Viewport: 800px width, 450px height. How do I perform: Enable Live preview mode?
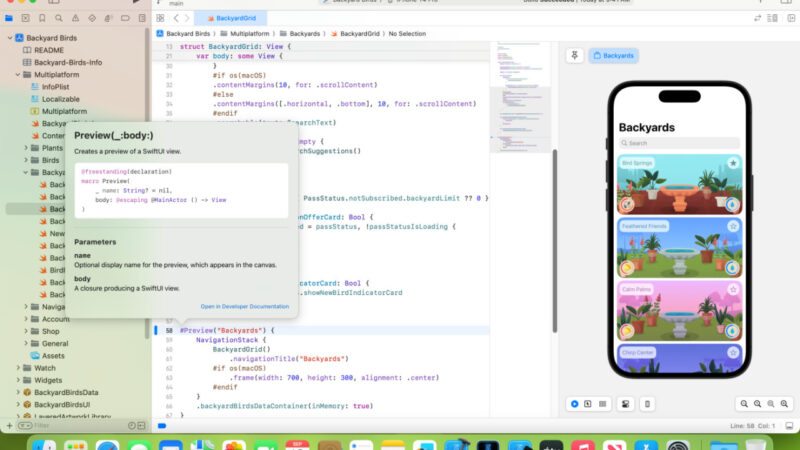tap(574, 404)
